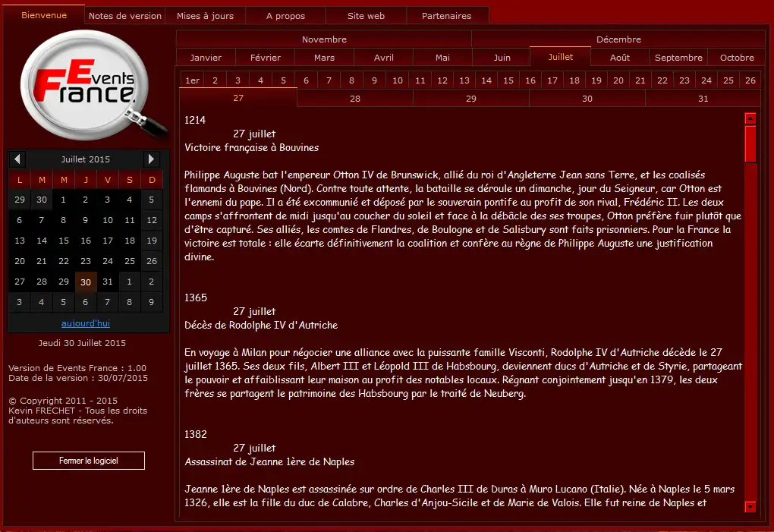Image resolution: width=774 pixels, height=532 pixels.
Task: Select the Août month tab
Action: point(619,57)
